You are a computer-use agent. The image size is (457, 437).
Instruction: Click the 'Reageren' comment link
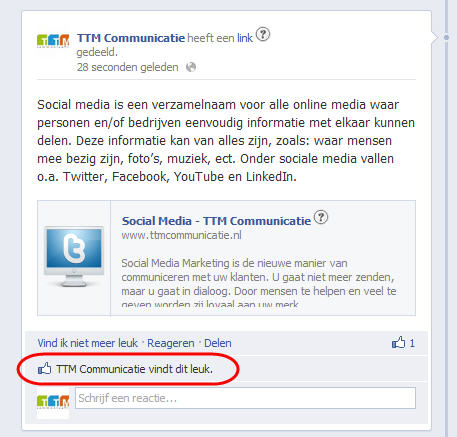(x=171, y=343)
